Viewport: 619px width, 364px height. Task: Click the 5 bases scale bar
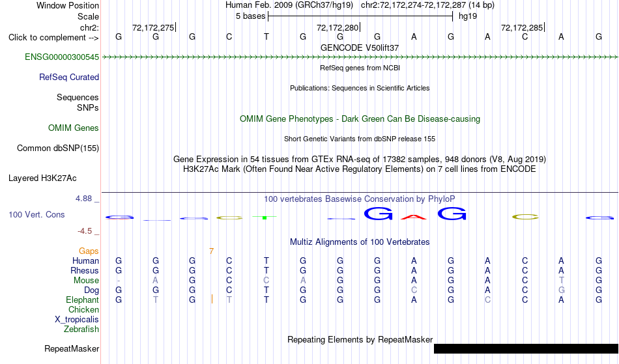click(360, 16)
